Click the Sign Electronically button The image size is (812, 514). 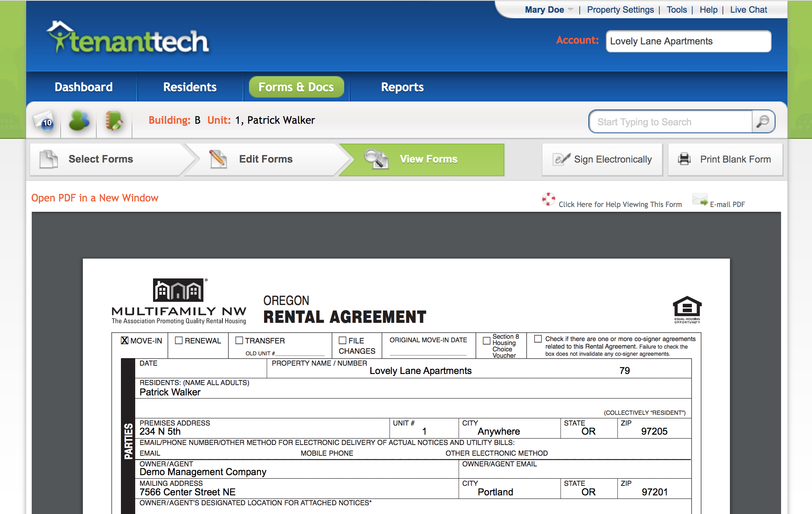[602, 159]
